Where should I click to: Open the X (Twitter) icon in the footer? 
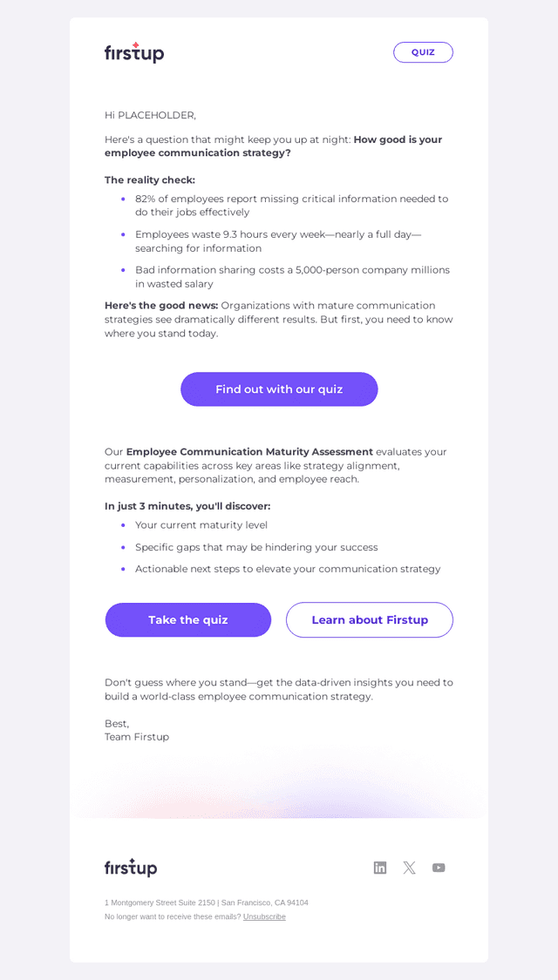coord(409,868)
